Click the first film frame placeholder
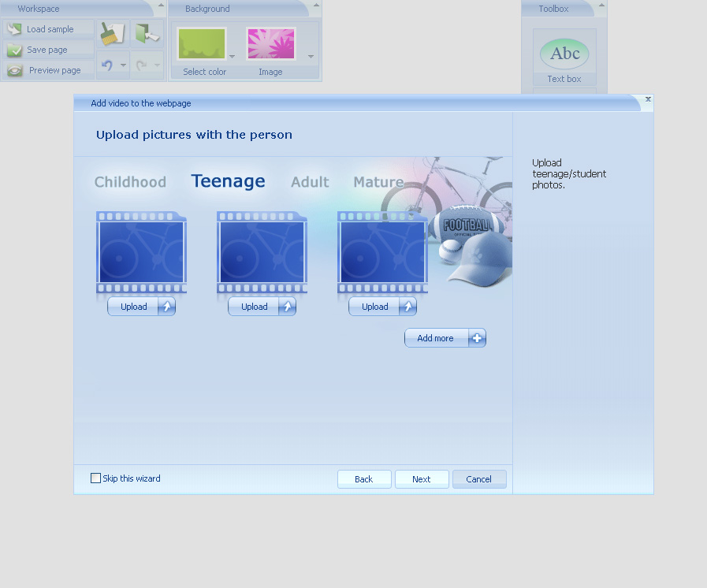Image resolution: width=707 pixels, height=588 pixels. click(142, 252)
